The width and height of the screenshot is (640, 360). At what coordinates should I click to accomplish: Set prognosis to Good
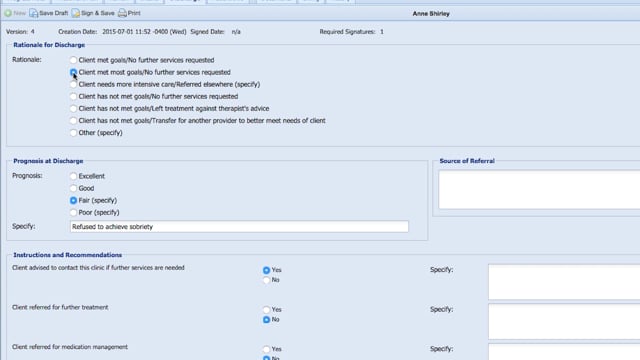73,188
